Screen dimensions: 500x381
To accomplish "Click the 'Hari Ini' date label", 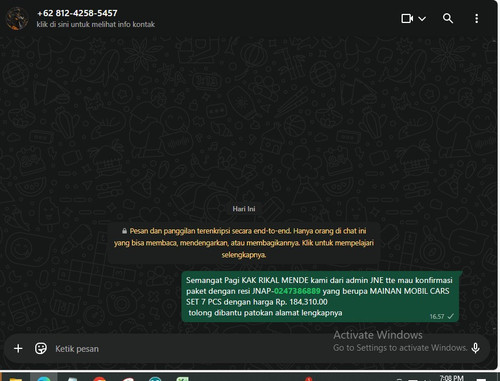I will coord(244,209).
